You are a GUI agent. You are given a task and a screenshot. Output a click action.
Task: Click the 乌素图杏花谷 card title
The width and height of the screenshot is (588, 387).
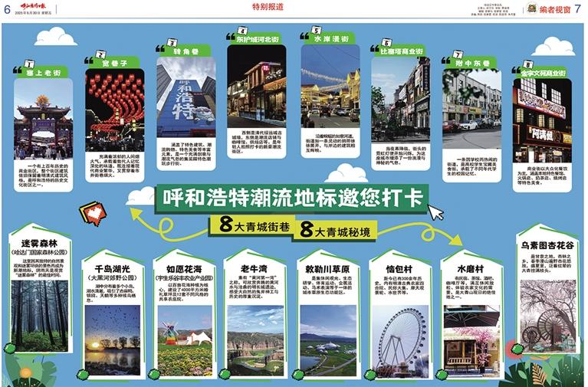547,245
